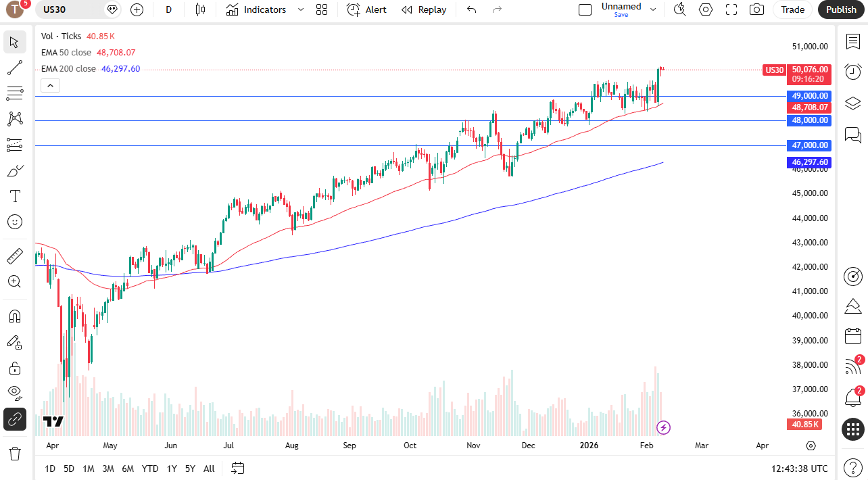868x480 pixels.
Task: Open the emoji icons tool
Action: [15, 222]
